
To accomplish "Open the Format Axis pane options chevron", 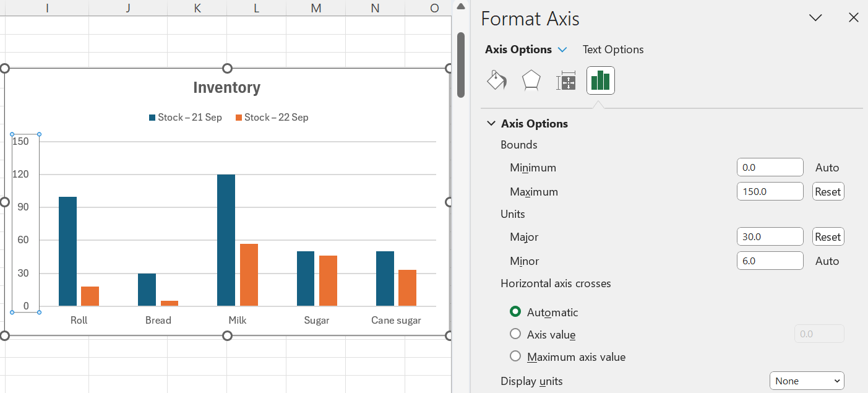I will [x=815, y=18].
